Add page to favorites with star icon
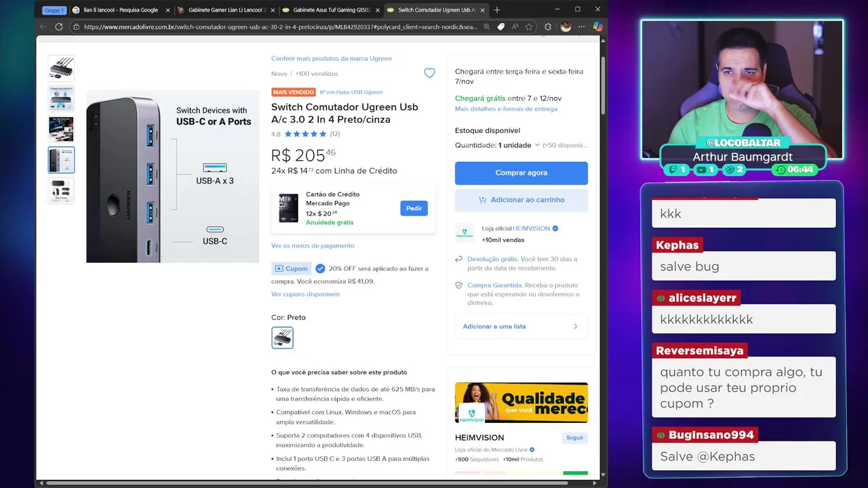This screenshot has height=488, width=868. [529, 26]
